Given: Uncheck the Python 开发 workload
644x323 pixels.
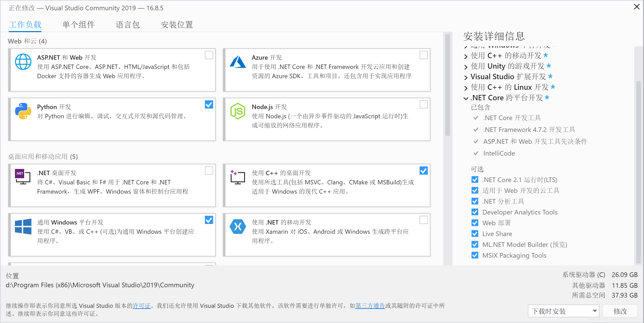Looking at the screenshot, I should click(x=209, y=105).
